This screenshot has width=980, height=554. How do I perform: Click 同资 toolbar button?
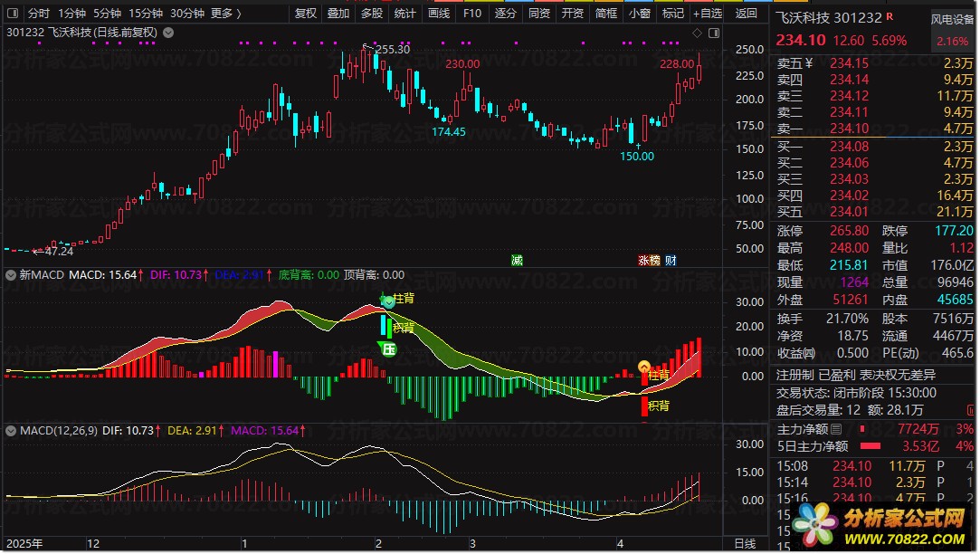[538, 14]
